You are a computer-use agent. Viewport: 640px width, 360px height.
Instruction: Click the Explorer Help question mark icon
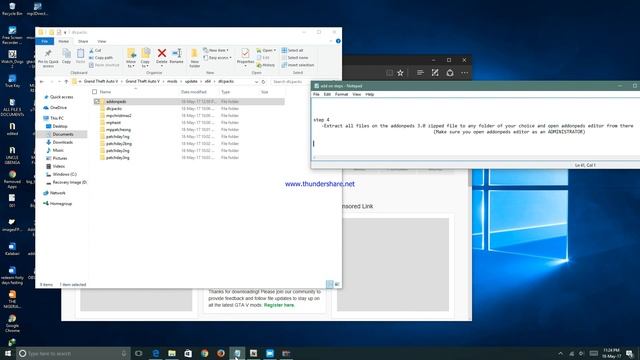(338, 41)
